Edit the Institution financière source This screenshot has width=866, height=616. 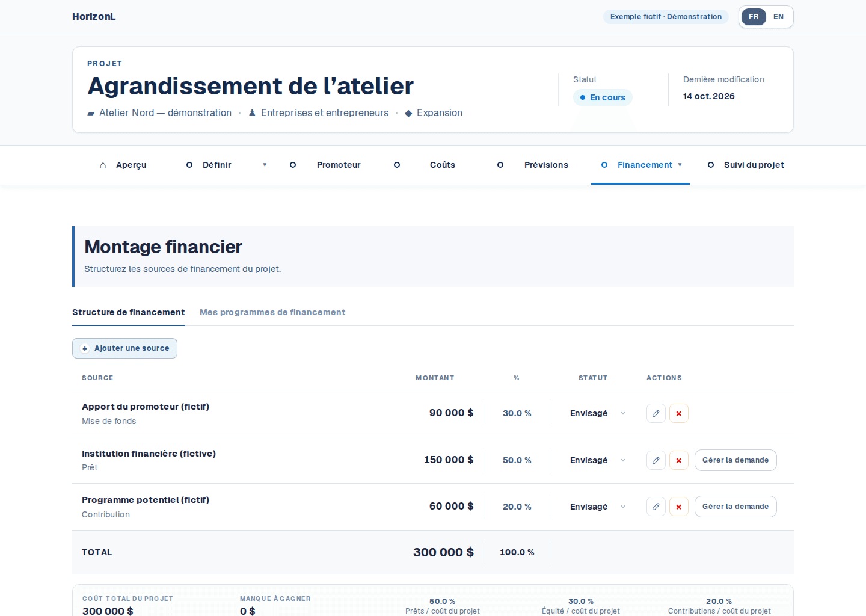click(x=656, y=460)
